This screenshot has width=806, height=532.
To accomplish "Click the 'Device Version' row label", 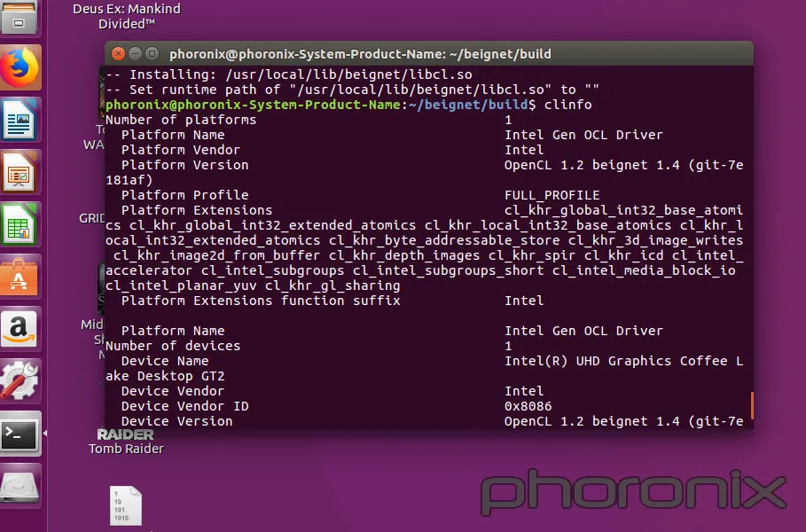I will click(x=176, y=421).
